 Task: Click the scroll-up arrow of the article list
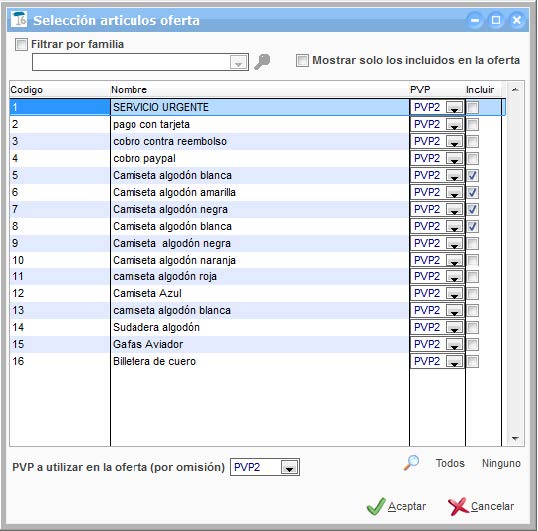tap(515, 90)
